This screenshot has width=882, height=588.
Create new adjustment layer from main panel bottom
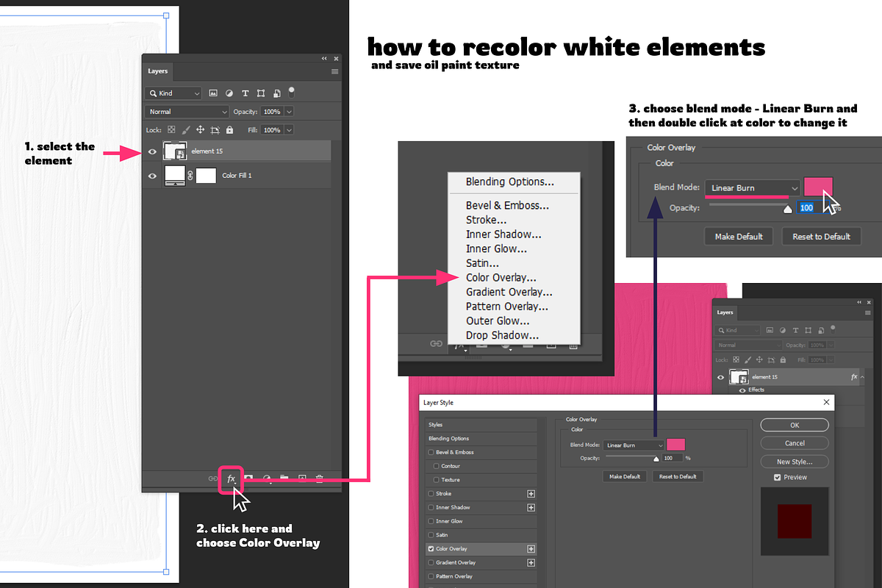coord(267,478)
